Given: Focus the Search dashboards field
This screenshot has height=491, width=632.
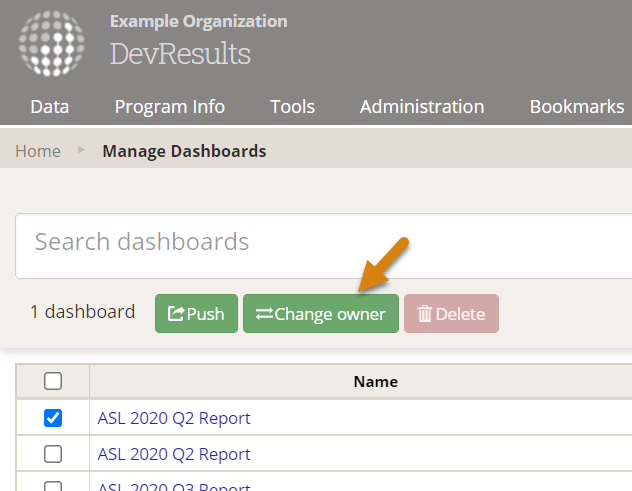Looking at the screenshot, I should point(323,246).
